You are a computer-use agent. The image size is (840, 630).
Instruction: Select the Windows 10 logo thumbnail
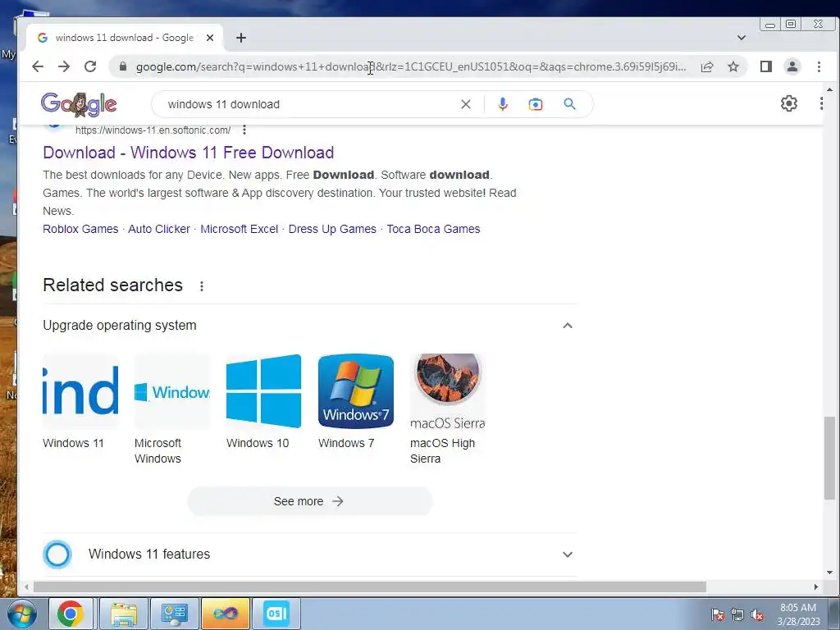[x=263, y=391]
